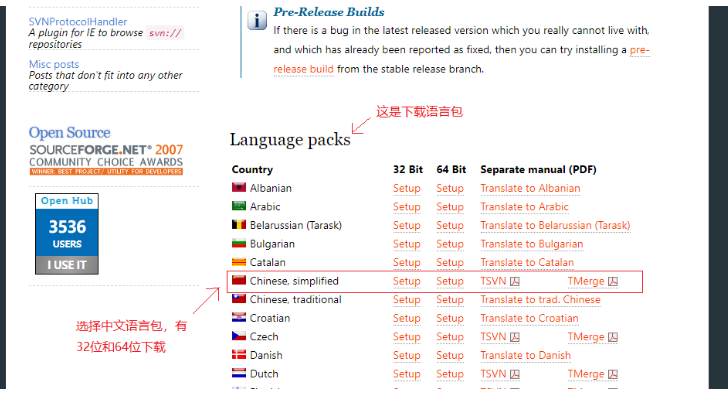Viewport: 728px width, 399px height.
Task: Click the Chinese simplified flag icon
Action: 239,280
